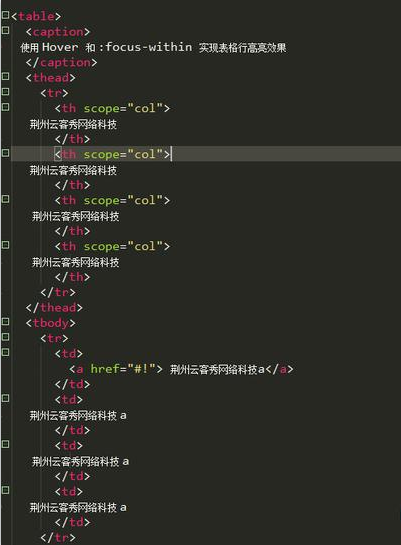The height and width of the screenshot is (545, 401).
Task: Fold the second td block in tbody
Action: [x=5, y=398]
